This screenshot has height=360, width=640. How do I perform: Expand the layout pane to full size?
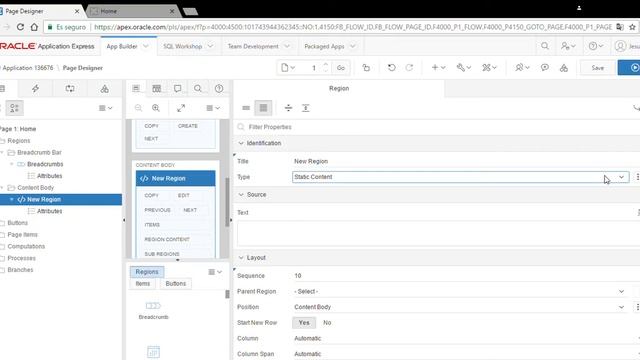pos(181,108)
